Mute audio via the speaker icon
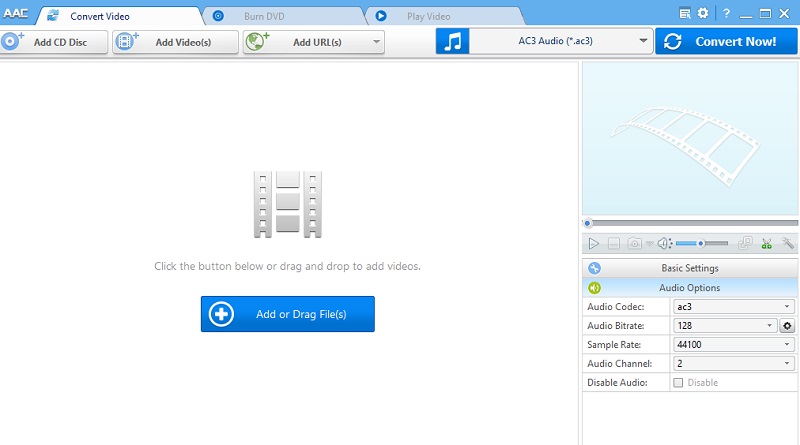The height and width of the screenshot is (445, 800). [x=664, y=243]
